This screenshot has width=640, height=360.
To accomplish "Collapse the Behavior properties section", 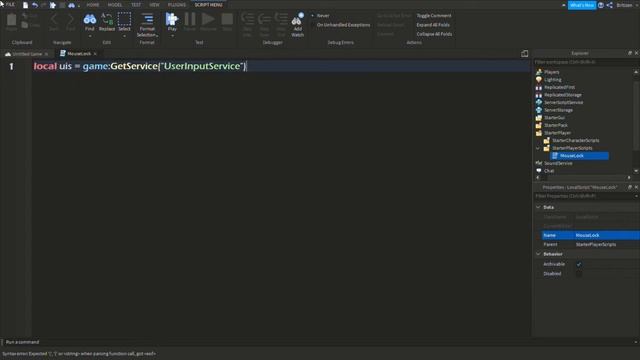I will (538, 254).
